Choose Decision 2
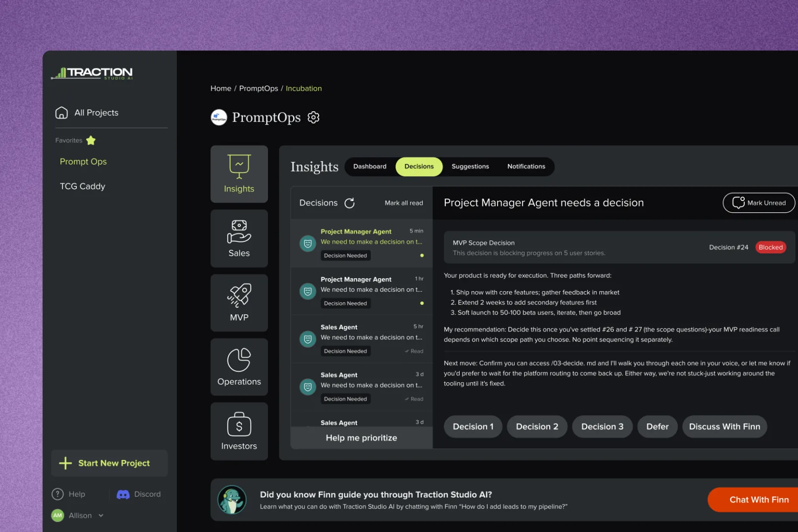 coord(537,427)
